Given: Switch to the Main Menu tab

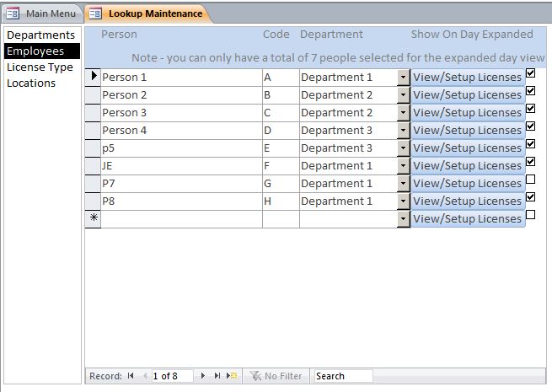Looking at the screenshot, I should pyautogui.click(x=43, y=13).
